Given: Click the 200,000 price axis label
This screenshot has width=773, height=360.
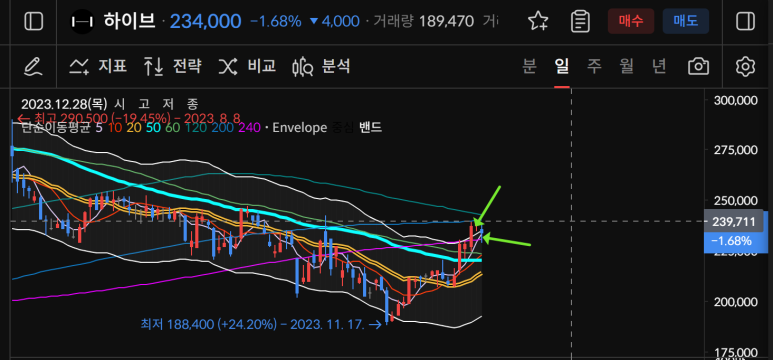Looking at the screenshot, I should point(735,302).
